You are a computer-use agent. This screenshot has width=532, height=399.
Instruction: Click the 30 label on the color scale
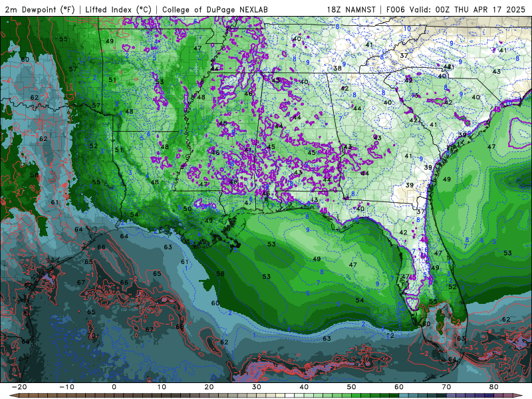pyautogui.click(x=257, y=387)
